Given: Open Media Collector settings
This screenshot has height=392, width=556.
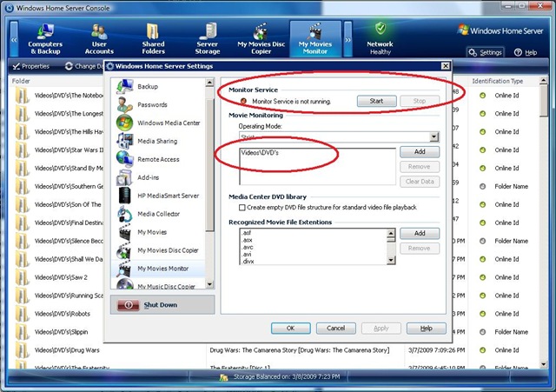Looking at the screenshot, I should [158, 214].
